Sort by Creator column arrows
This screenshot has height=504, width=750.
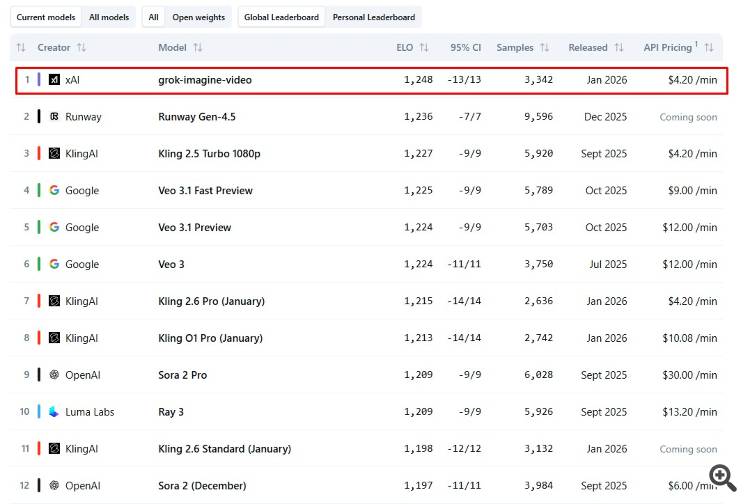(81, 48)
